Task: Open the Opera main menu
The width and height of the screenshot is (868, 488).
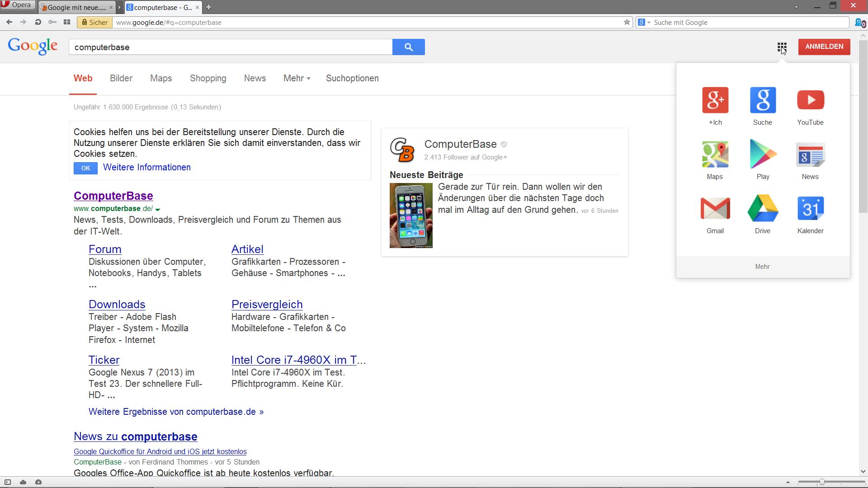Action: click(x=17, y=5)
